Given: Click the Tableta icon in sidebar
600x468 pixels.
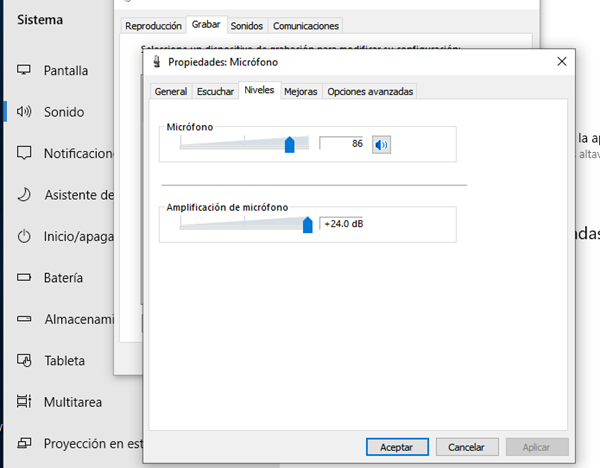Looking at the screenshot, I should [x=24, y=360].
